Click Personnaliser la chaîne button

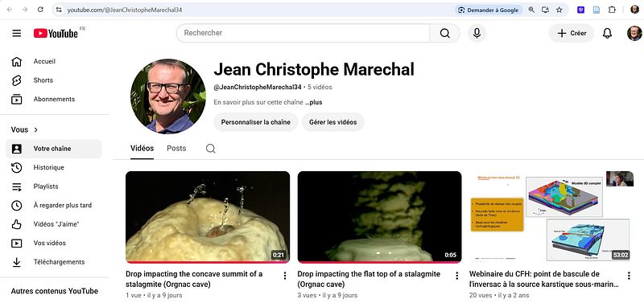(255, 122)
